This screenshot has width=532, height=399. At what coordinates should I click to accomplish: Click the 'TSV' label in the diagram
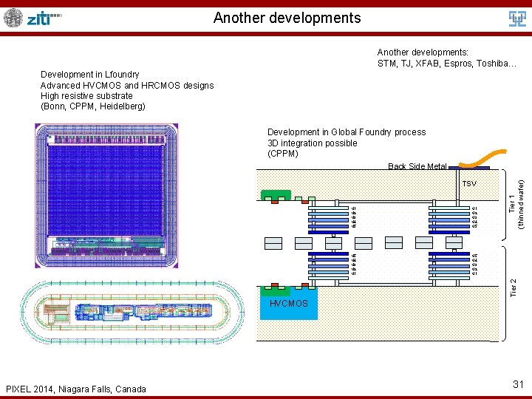[x=469, y=184]
